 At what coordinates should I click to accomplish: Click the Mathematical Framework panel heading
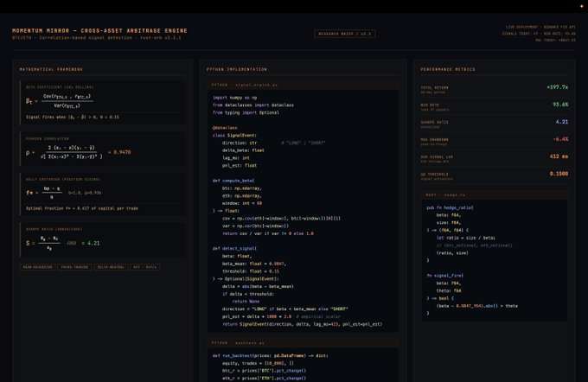[x=51, y=69]
